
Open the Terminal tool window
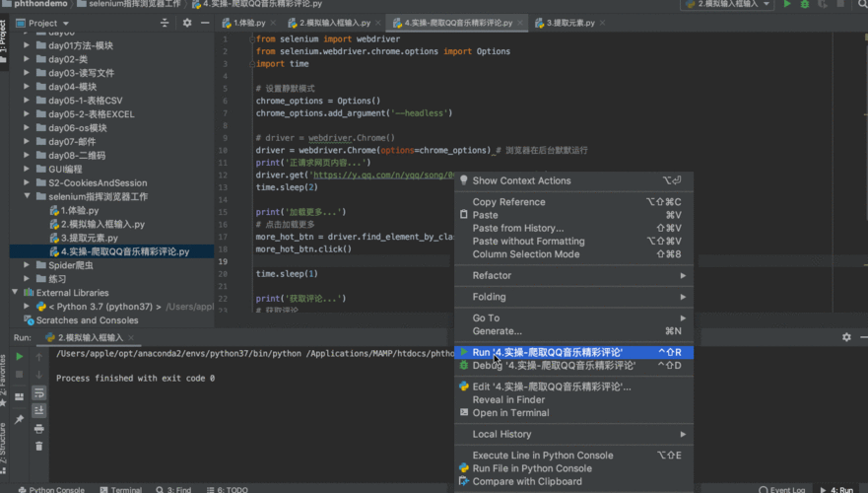tap(120, 490)
